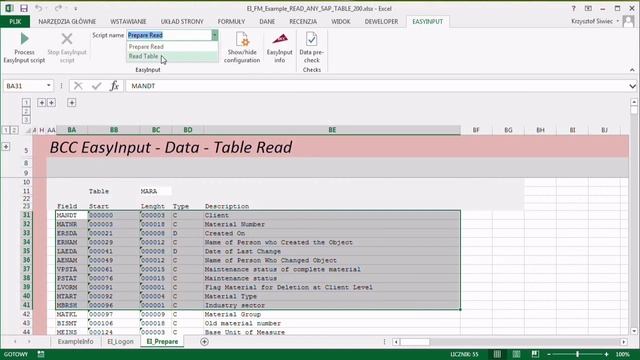The image size is (640, 360).
Task: Switch to Page Break Preview in status bar
Action: 535,354
